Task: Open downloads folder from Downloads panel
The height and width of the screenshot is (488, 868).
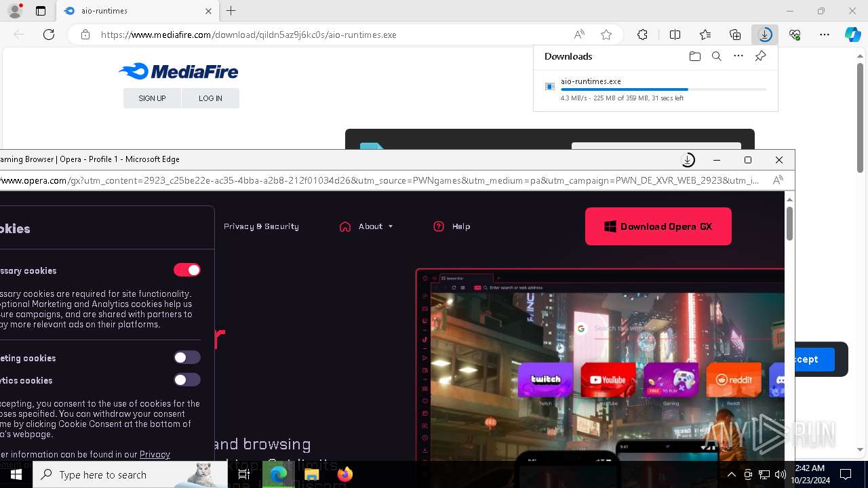Action: pyautogui.click(x=694, y=56)
